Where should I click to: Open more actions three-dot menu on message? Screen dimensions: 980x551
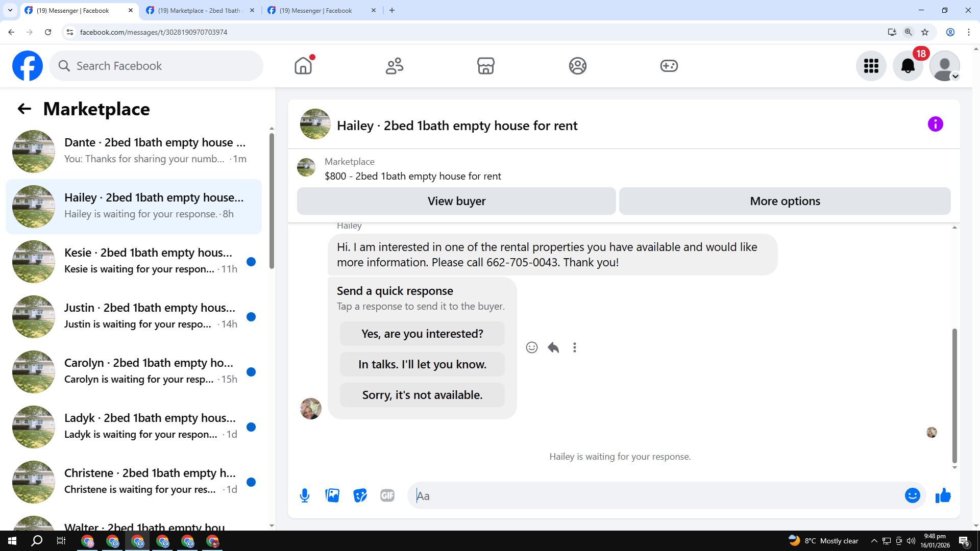(x=575, y=347)
